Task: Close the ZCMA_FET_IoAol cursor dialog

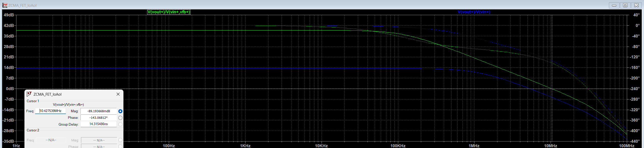Action: 118,94
